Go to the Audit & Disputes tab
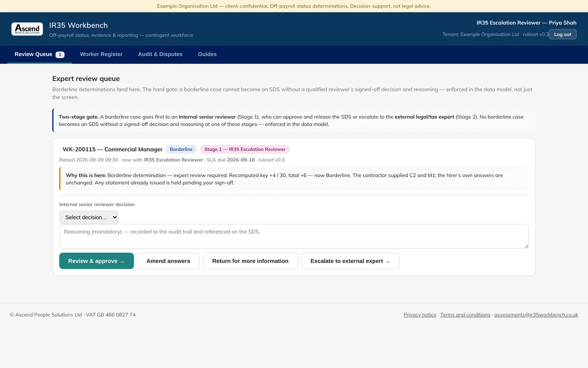This screenshot has width=588, height=368. click(160, 54)
